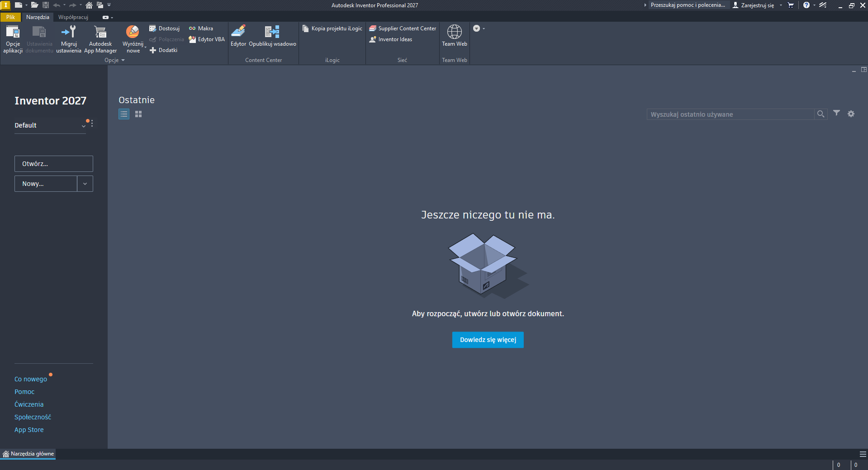
Task: Open the document tabs hamburger menu
Action: pos(863,454)
